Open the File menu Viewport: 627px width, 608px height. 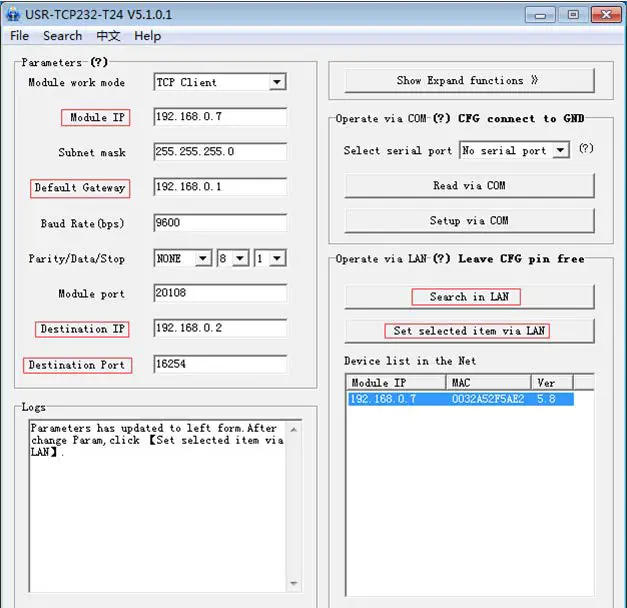(19, 36)
